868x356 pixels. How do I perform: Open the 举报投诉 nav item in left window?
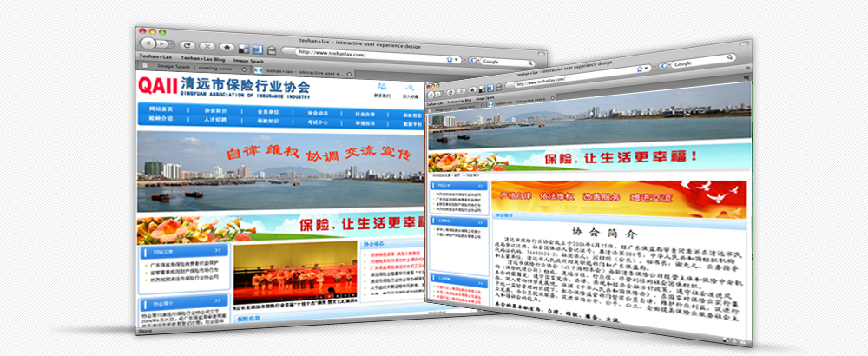tap(366, 123)
